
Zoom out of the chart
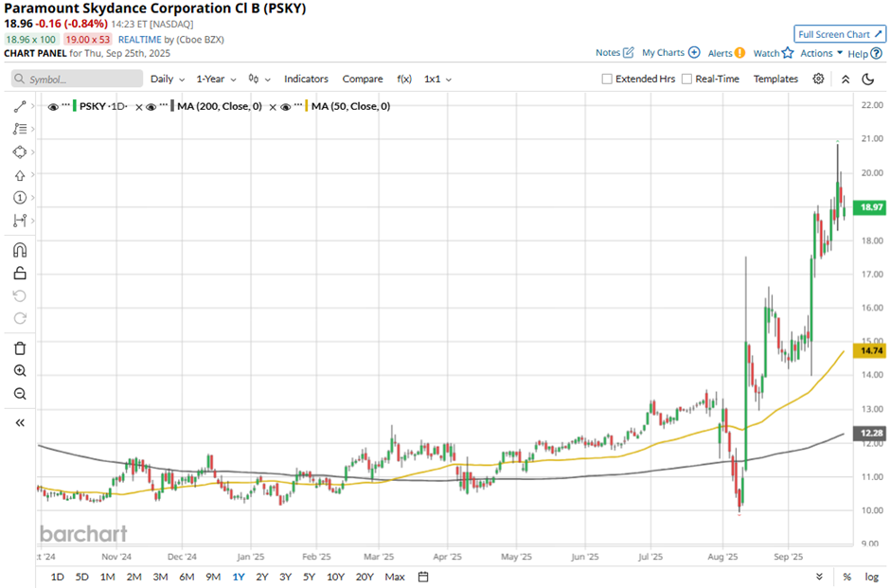tap(20, 393)
